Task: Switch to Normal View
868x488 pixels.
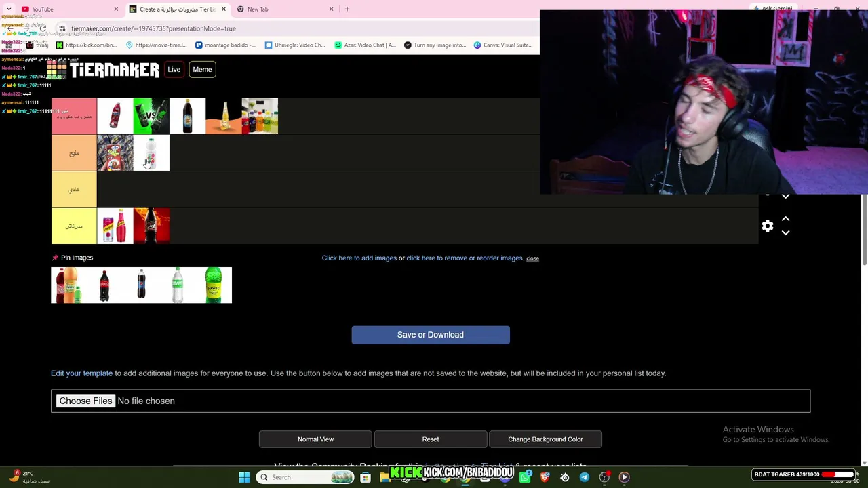Action: pos(315,439)
